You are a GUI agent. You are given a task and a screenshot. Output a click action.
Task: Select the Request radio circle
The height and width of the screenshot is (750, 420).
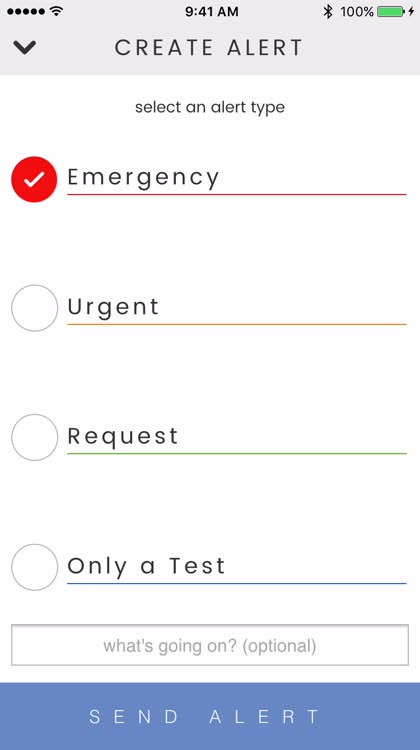coord(34,437)
